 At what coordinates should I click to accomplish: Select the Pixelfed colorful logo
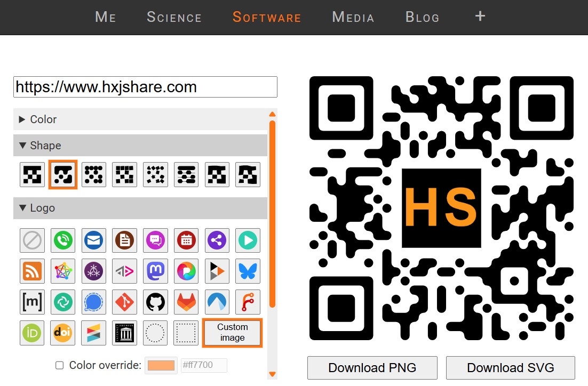tap(186, 271)
